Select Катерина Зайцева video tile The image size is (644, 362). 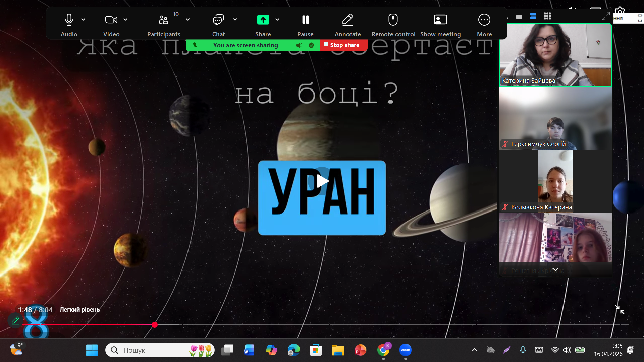[x=555, y=55]
